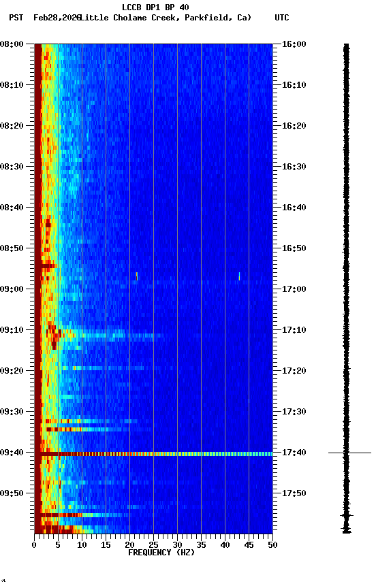
Task: Click the 'Little Cholame Creek, Parkfield, Ca)' location text
Action: [166, 18]
